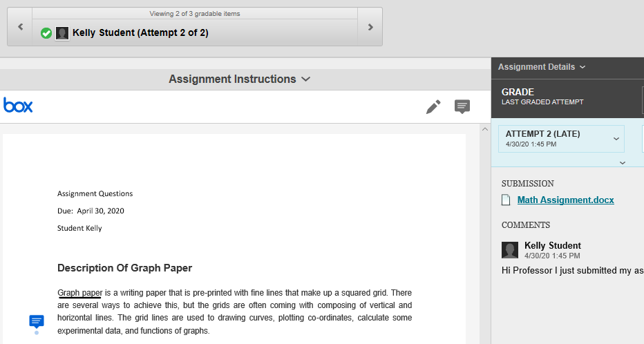Viewport: 644px width, 344px height.
Task: Click Kelly Student avatar in header
Action: pyautogui.click(x=62, y=33)
